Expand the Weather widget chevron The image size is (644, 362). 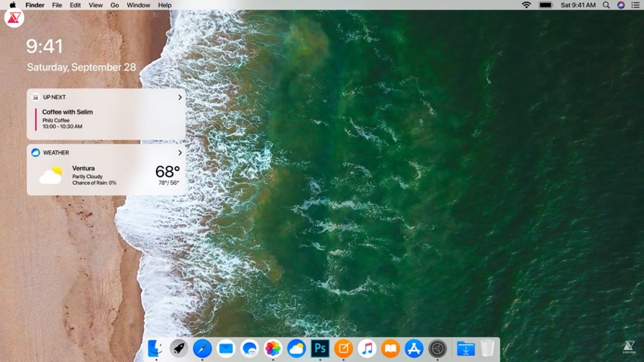(180, 153)
